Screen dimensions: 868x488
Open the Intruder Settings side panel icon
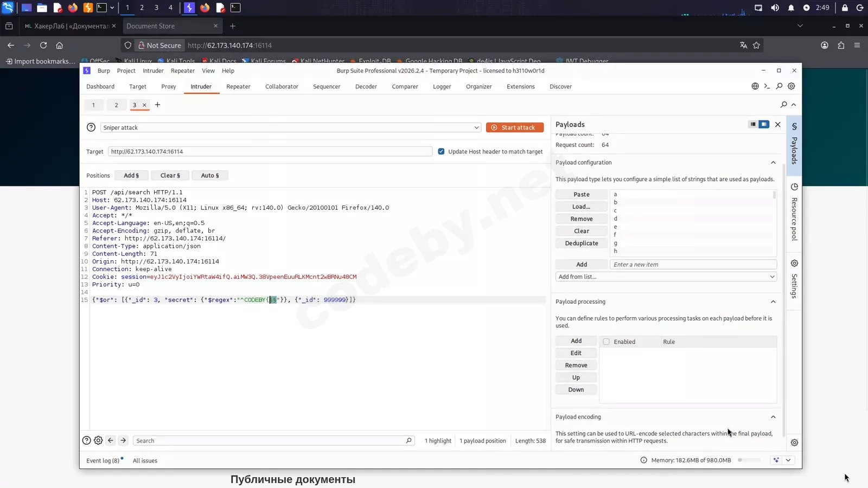click(x=794, y=264)
